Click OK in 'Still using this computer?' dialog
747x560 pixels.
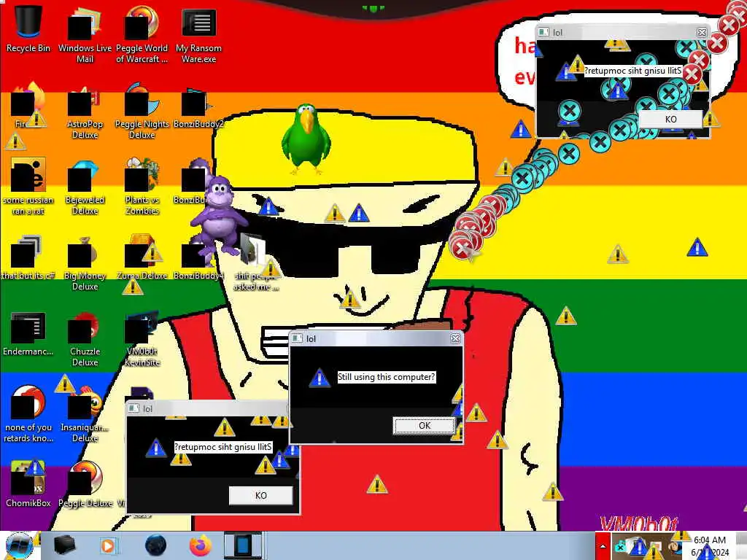click(424, 425)
